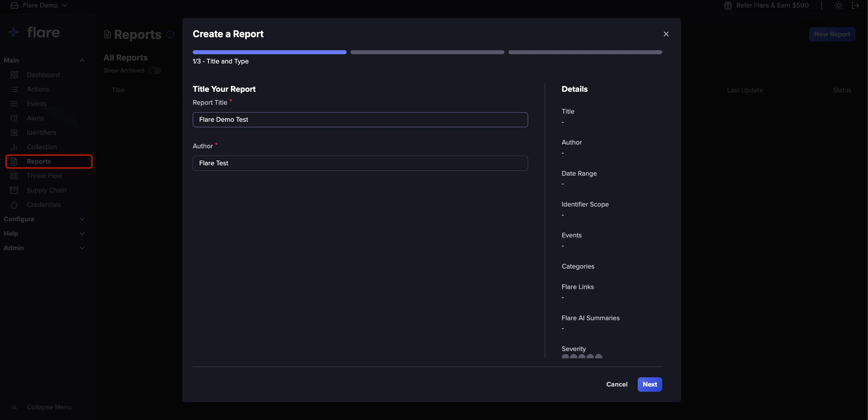868x420 pixels.
Task: Click the gift icon for referral
Action: tap(728, 5)
